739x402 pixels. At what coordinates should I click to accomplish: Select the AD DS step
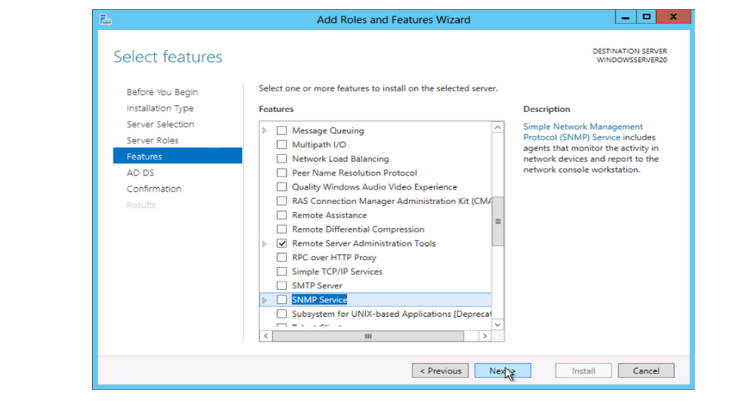[x=140, y=172]
